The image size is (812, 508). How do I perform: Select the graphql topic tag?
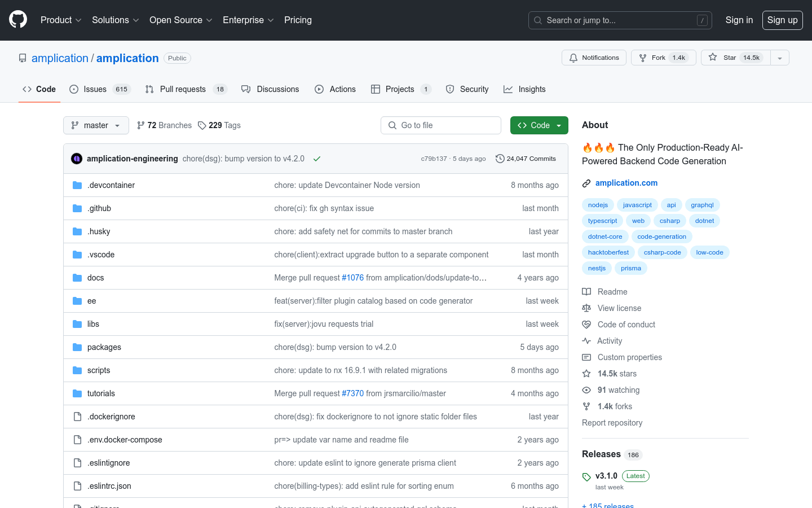coord(702,205)
